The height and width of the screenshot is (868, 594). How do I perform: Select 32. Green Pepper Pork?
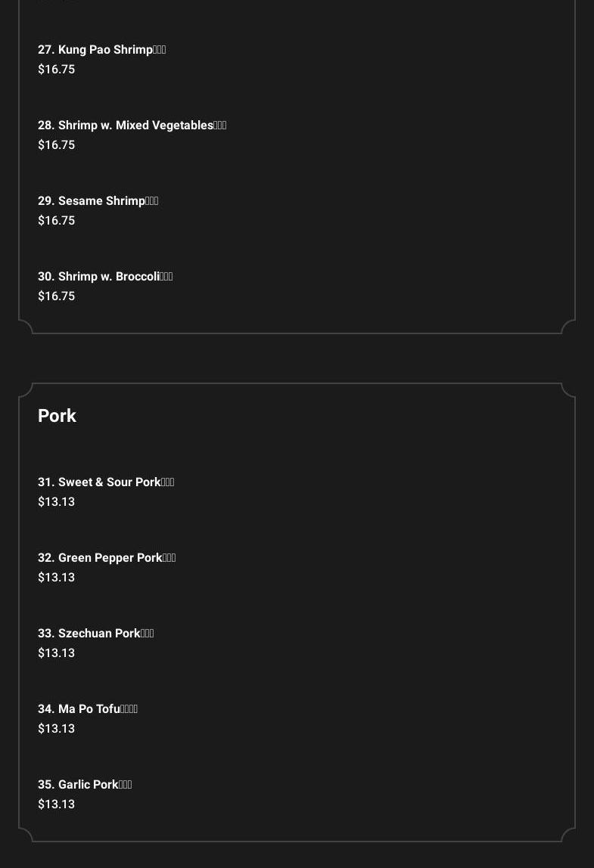tap(107, 558)
